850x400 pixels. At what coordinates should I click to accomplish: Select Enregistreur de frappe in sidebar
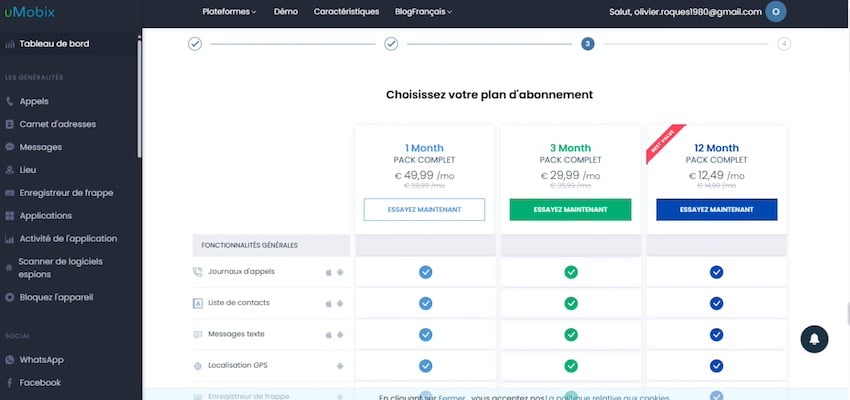pyautogui.click(x=66, y=193)
